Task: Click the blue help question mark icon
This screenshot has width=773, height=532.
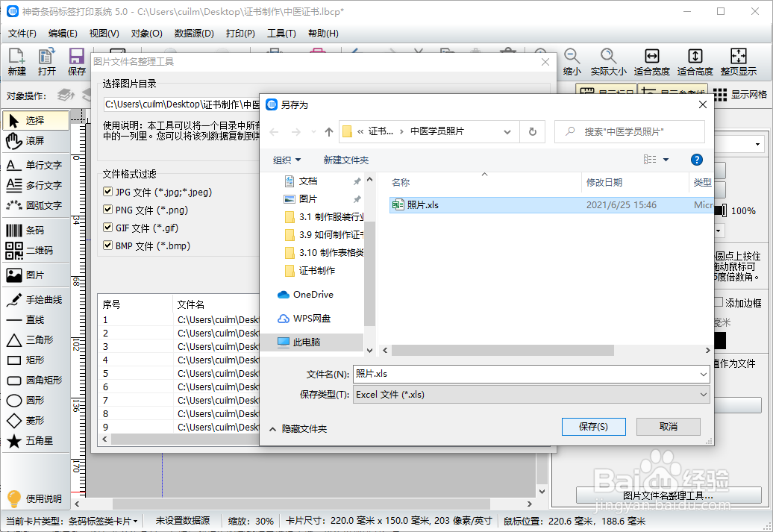Action: tap(697, 160)
